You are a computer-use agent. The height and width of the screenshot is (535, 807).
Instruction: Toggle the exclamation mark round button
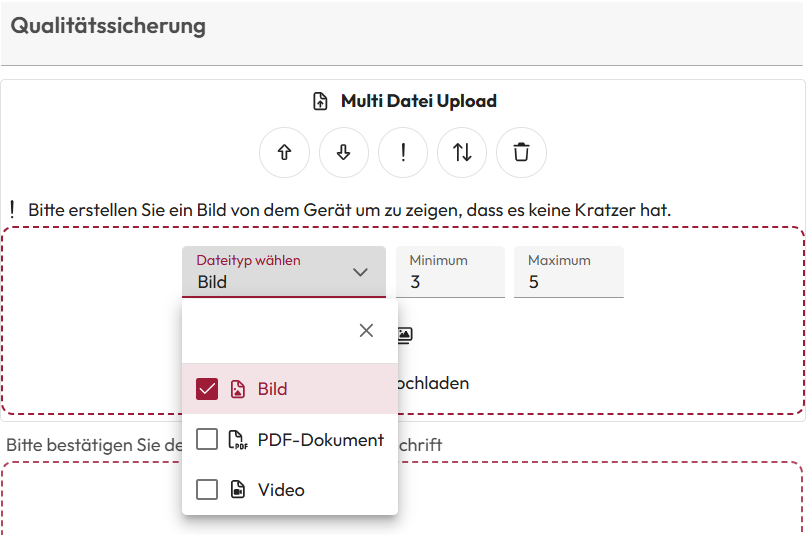(403, 153)
